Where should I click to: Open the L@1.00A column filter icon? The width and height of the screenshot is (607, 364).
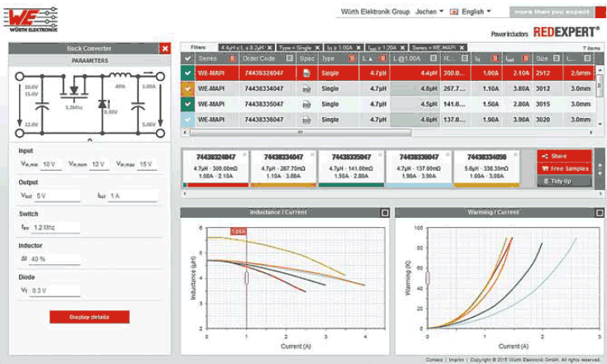[x=434, y=59]
